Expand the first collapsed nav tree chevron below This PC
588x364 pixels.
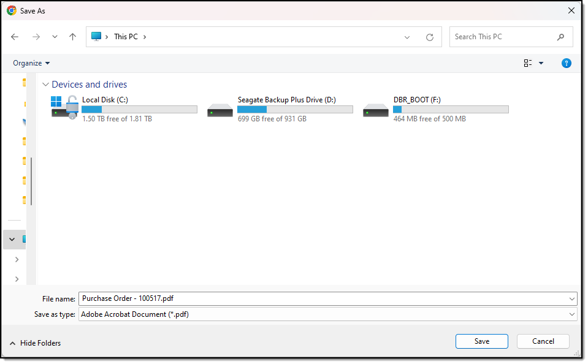point(17,259)
